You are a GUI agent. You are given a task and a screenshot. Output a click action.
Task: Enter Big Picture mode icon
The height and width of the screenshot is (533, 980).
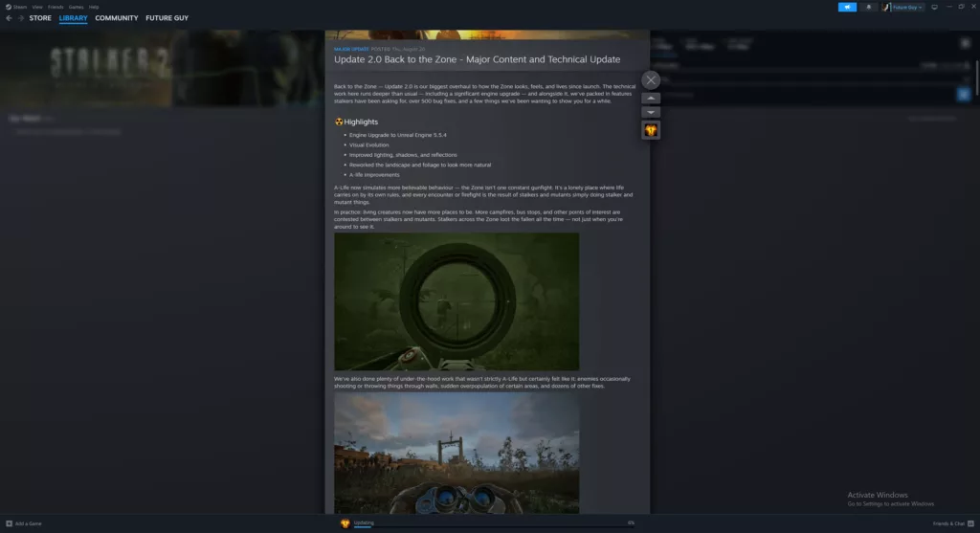(934, 7)
